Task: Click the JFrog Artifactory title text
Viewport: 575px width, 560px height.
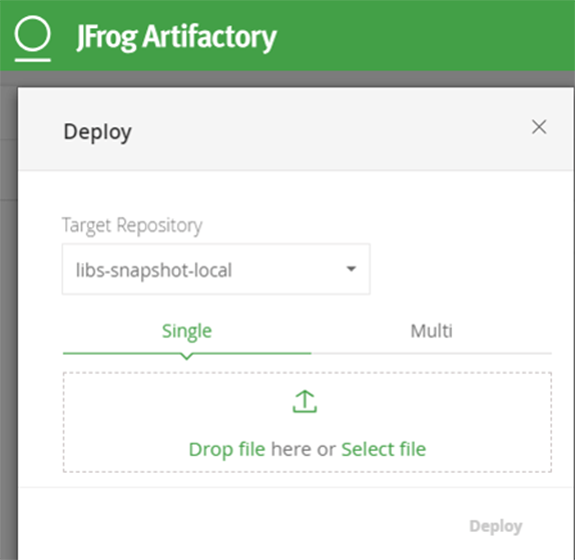Action: 176,37
